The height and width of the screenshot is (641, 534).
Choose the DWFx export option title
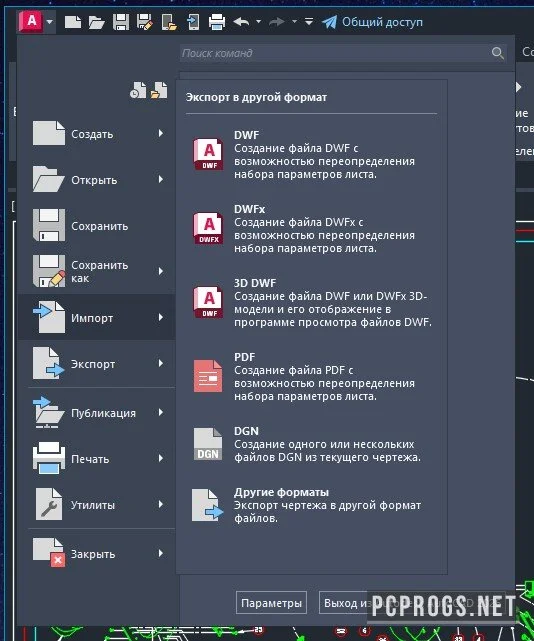tap(249, 209)
